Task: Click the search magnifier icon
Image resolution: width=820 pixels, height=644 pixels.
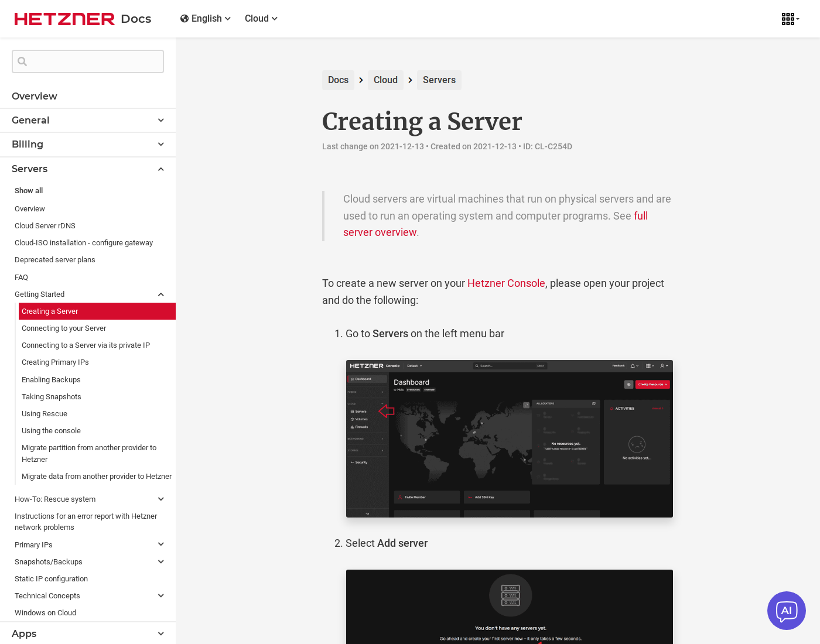Action: coord(22,61)
